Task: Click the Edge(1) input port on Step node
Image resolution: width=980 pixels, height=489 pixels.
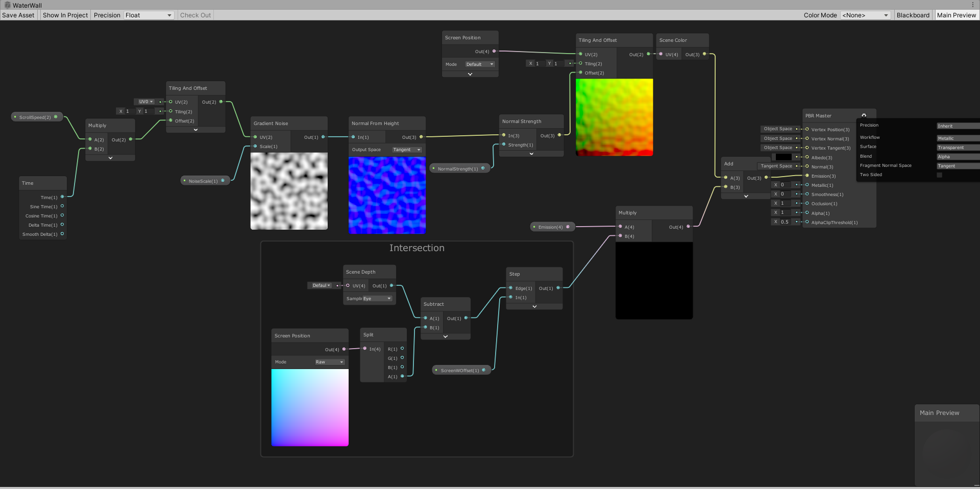Action: click(510, 288)
